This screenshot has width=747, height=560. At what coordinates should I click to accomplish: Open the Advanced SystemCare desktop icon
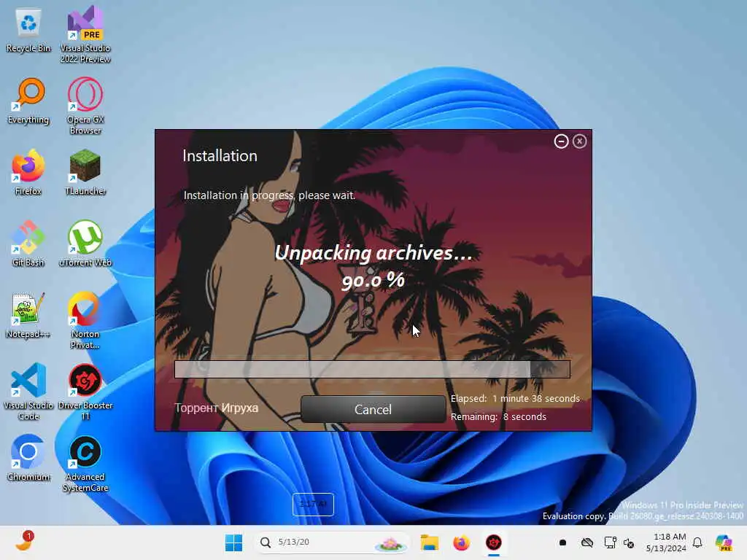(x=85, y=463)
